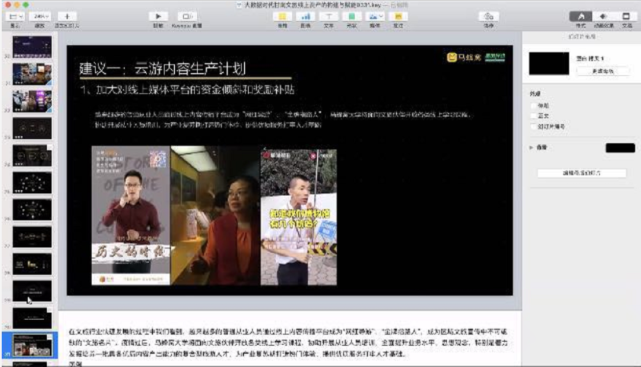Open the Zoom (缩放) percentage dropdown
The width and height of the screenshot is (641, 367).
[x=40, y=16]
